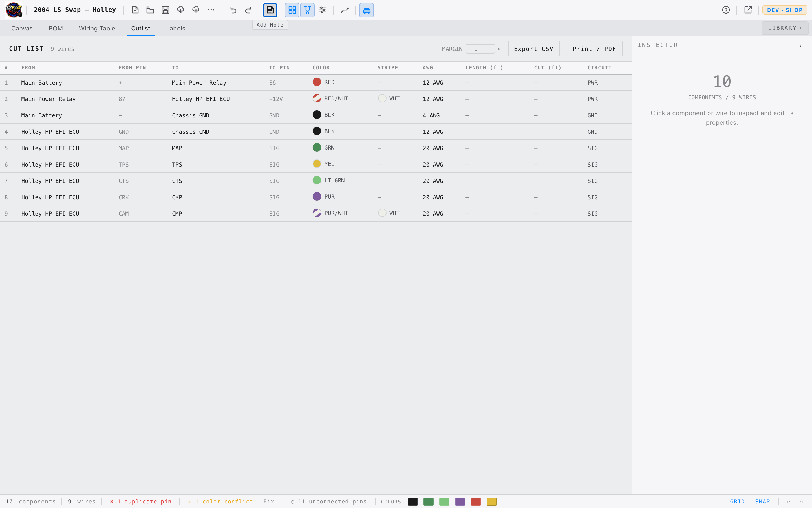Click the MARGIN input field
Screen dimensions: 812x508
pos(480,49)
